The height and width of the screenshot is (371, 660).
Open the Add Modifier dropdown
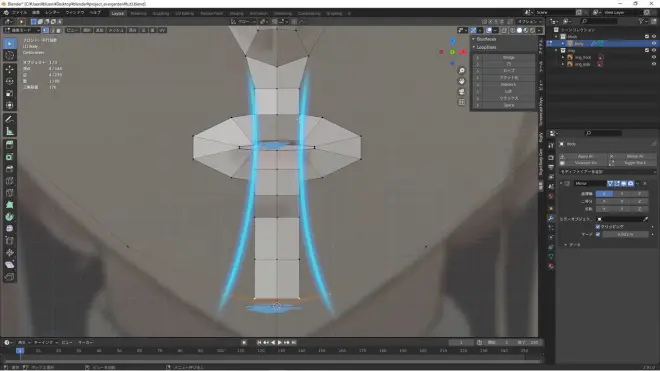click(x=607, y=172)
